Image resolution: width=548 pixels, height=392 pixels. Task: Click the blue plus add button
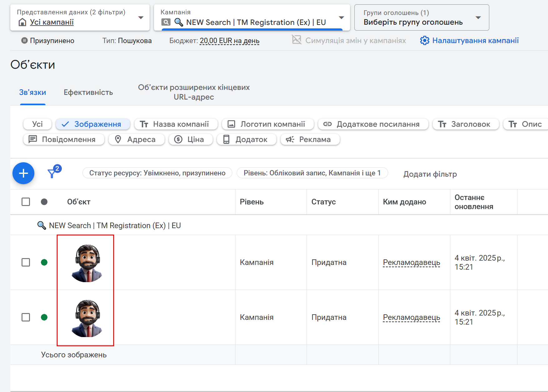23,173
